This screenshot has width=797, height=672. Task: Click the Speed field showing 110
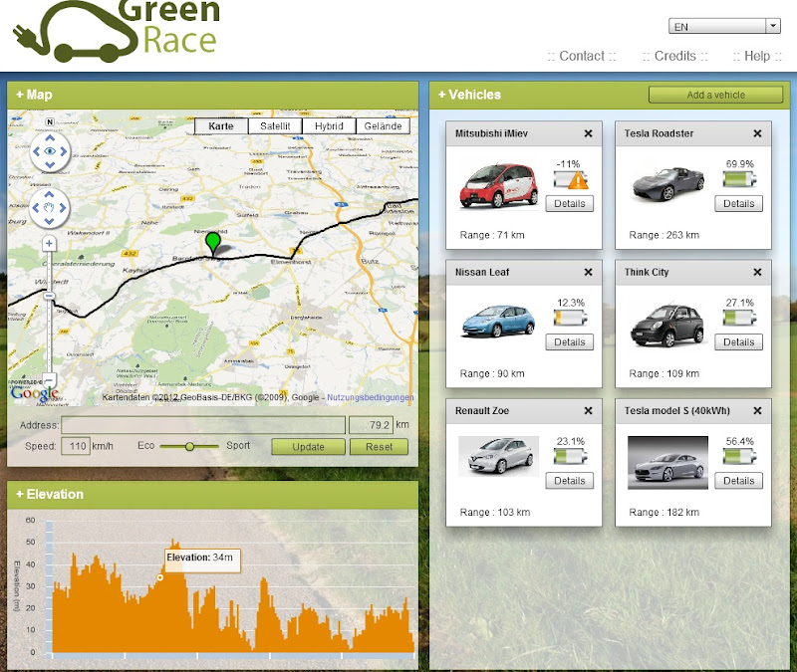tap(76, 446)
